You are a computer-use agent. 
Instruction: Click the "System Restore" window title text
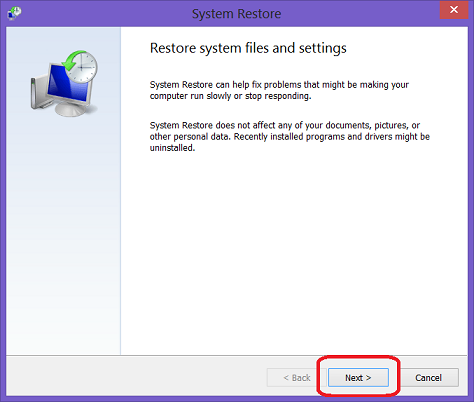[x=236, y=14]
